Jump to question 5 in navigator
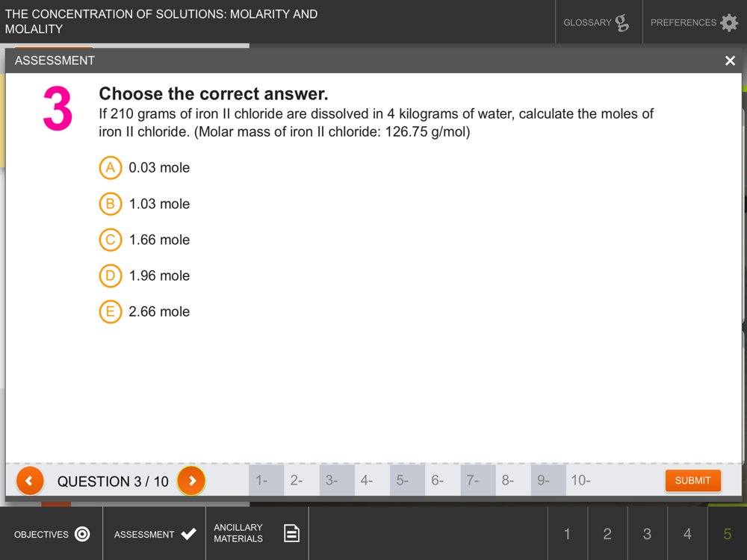747x560 pixels. pos(407,480)
